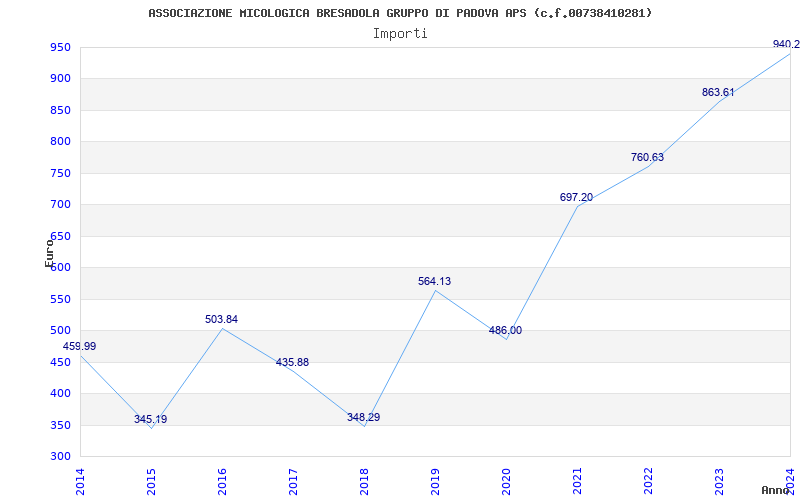The width and height of the screenshot is (800, 500).
Task: Click the 850 y-axis value
Action: 60,111
